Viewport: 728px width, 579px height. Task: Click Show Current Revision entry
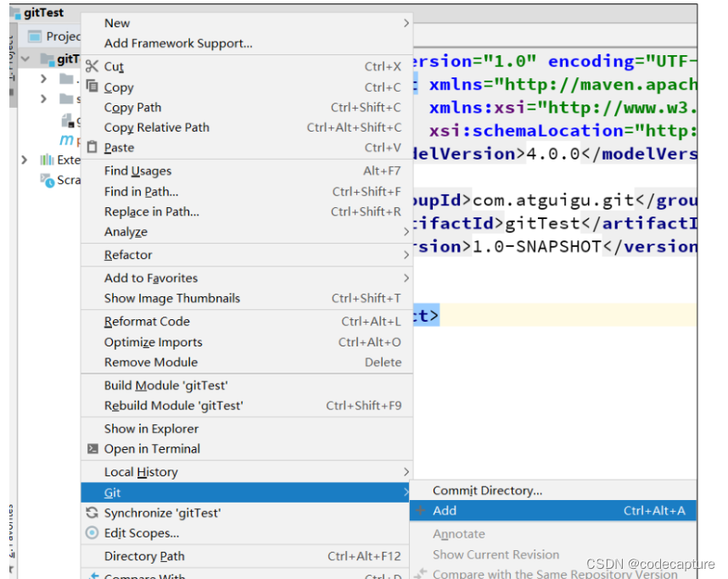(553, 554)
